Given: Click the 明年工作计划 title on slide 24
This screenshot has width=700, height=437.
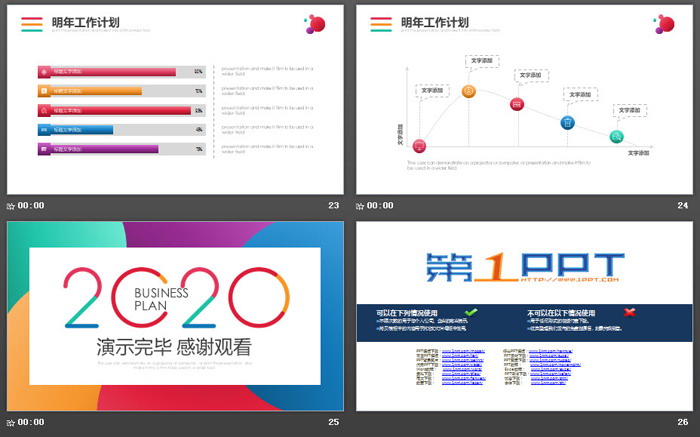Looking at the screenshot, I should 435,22.
